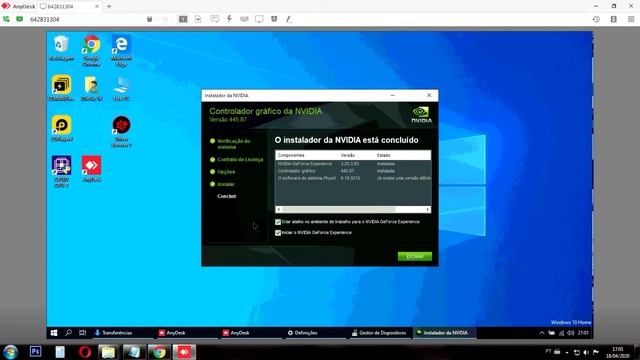Open the remote Windows 10 Start button
Image resolution: width=640 pixels, height=360 pixels.
(x=54, y=333)
